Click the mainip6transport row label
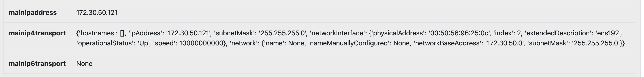644x77 pixels. pyautogui.click(x=37, y=64)
